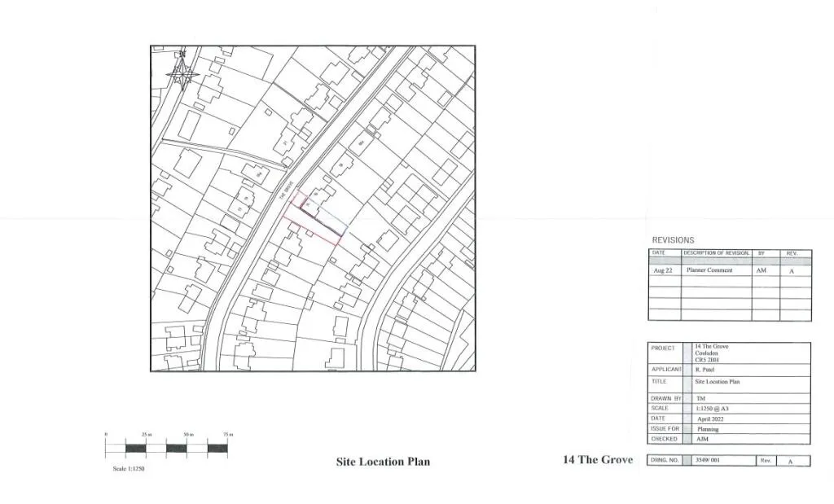Click the 'Site Location Plan' value in the title block
Viewport: 834px width, 504px height.
click(x=717, y=382)
